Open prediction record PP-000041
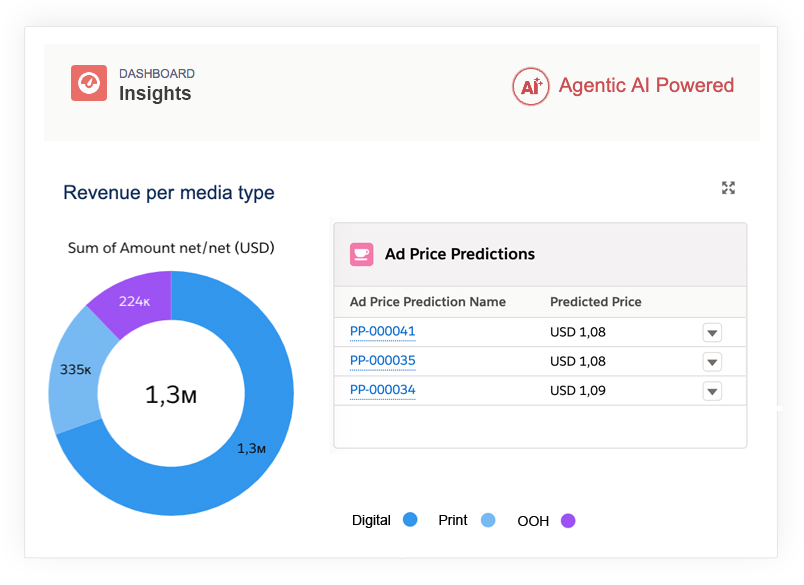 tap(383, 331)
